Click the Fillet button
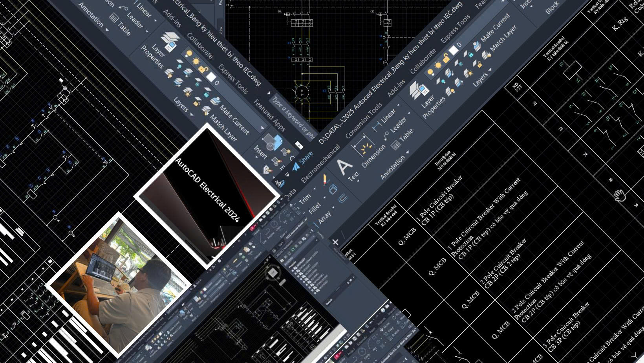 pyautogui.click(x=315, y=208)
